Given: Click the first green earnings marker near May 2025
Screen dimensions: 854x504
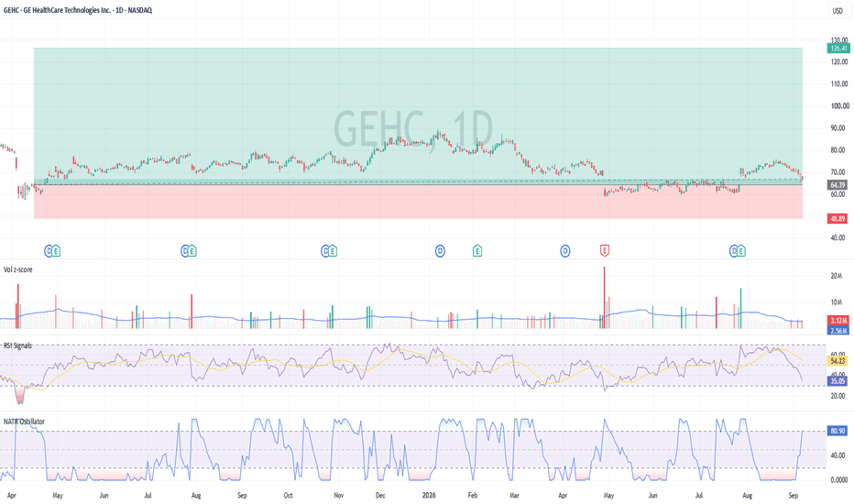Looking at the screenshot, I should (56, 251).
